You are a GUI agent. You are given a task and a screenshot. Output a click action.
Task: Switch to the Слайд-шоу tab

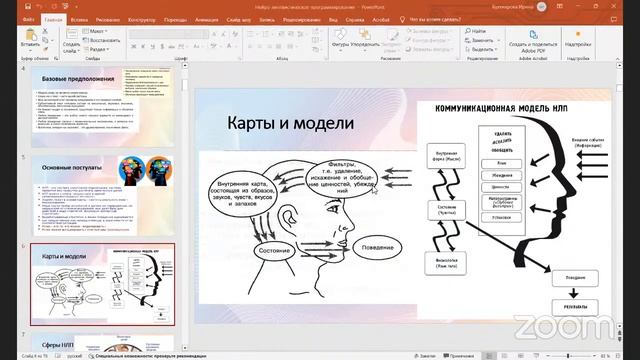tap(238, 20)
